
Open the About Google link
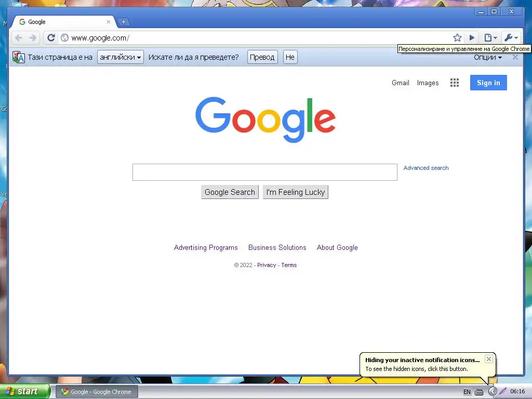click(337, 247)
